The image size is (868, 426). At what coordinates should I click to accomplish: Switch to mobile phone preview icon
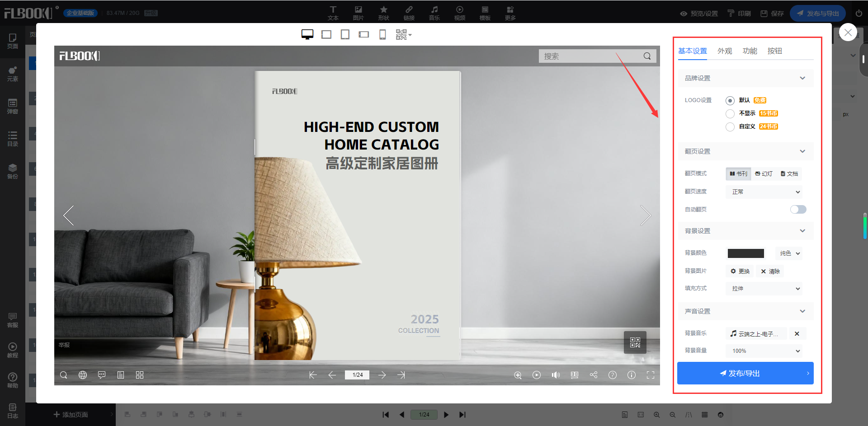pos(382,34)
